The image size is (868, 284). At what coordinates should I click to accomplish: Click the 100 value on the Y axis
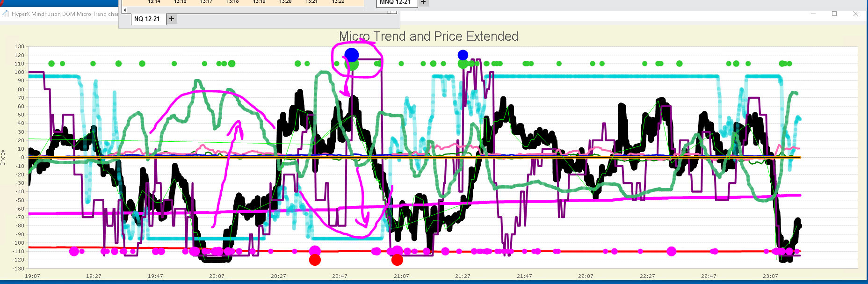pyautogui.click(x=19, y=72)
